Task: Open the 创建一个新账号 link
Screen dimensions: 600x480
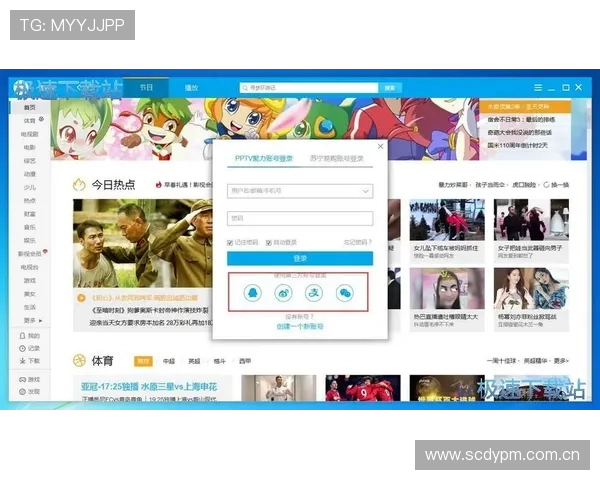Action: click(x=300, y=327)
